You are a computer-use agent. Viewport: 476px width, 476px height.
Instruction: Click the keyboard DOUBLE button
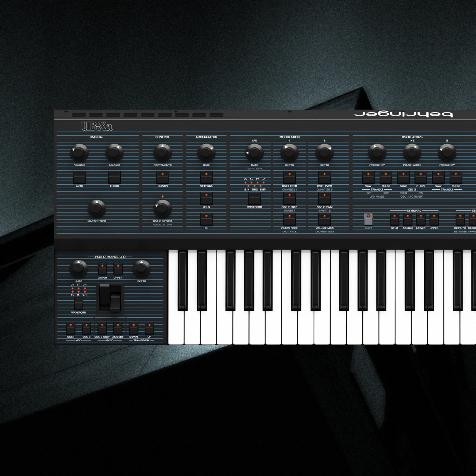point(407,219)
